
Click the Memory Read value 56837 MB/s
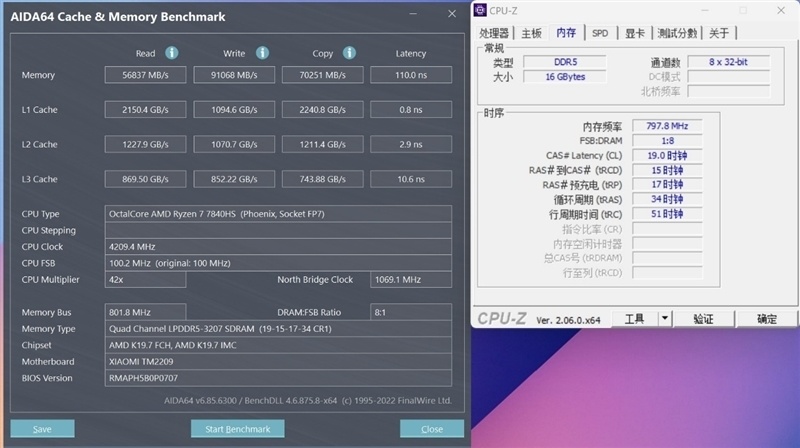pos(145,75)
